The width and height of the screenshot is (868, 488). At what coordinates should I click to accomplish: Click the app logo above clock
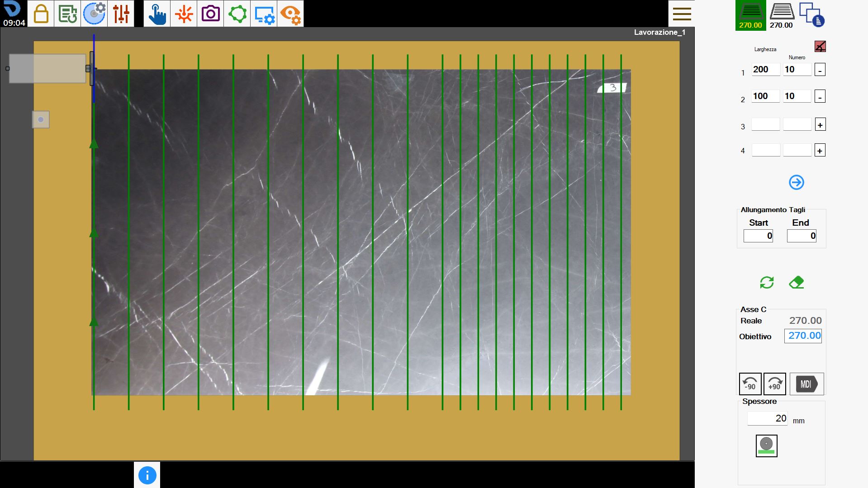(x=12, y=9)
